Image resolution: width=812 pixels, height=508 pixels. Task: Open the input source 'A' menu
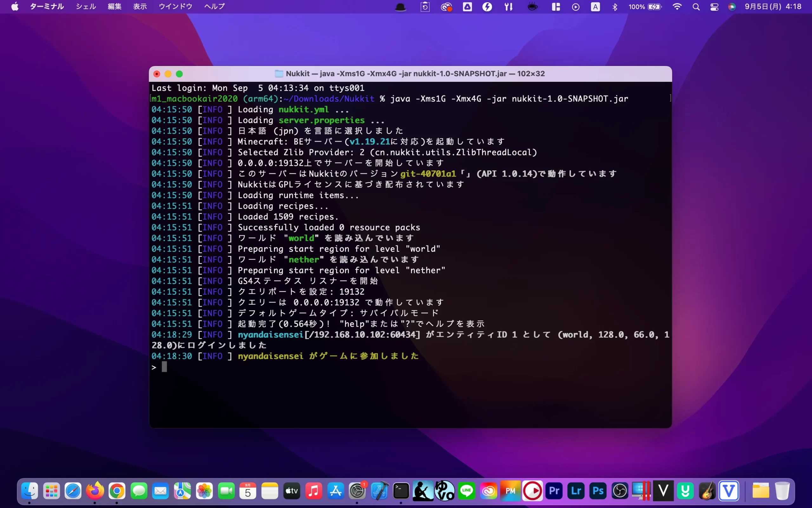[x=595, y=7]
